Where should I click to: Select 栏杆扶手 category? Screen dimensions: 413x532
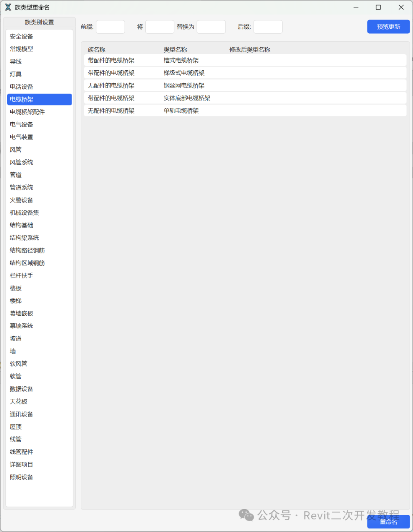click(39, 276)
